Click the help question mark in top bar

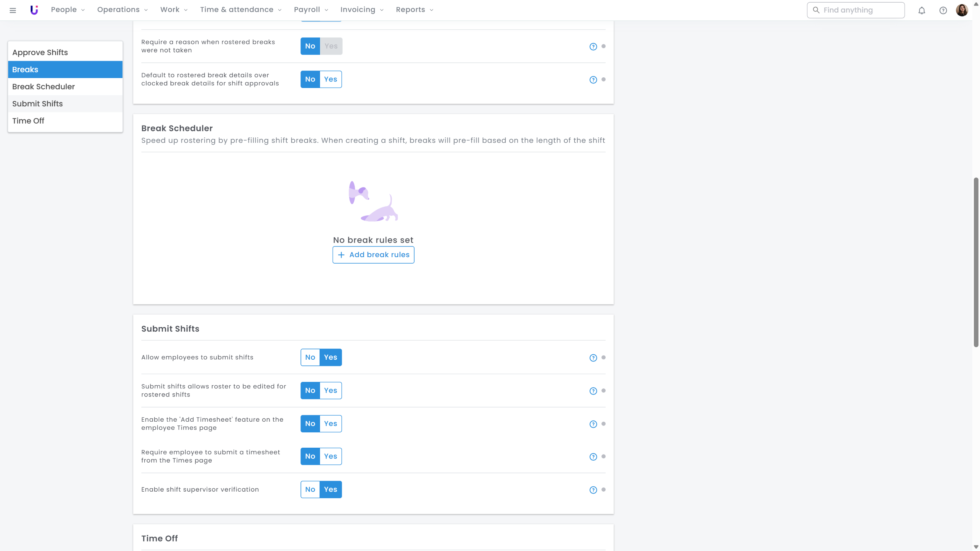(943, 10)
